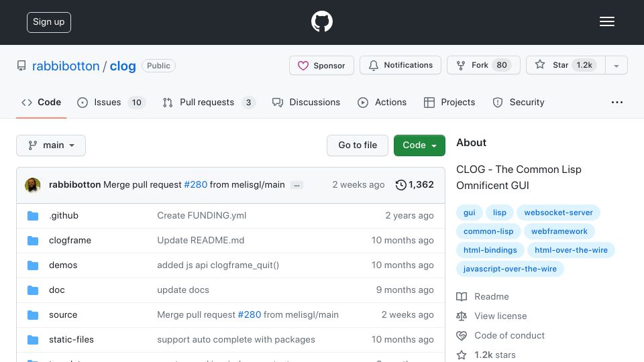Viewport: 644px width, 362px height.
Task: Click the Sign up button
Action: pos(49,22)
